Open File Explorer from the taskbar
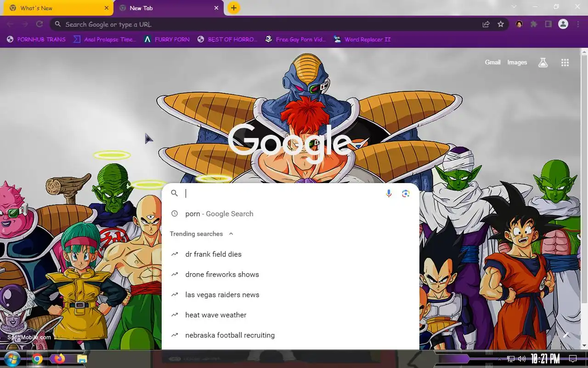The width and height of the screenshot is (588, 368). pyautogui.click(x=82, y=359)
